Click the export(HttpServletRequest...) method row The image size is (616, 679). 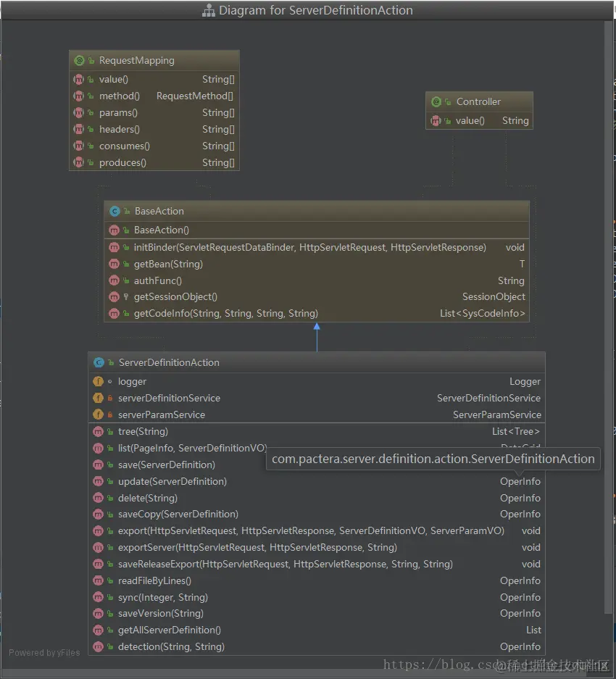(x=317, y=531)
